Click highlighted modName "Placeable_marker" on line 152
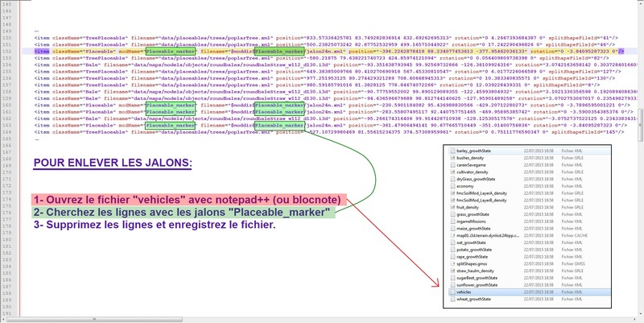The image size is (644, 323). [x=170, y=50]
